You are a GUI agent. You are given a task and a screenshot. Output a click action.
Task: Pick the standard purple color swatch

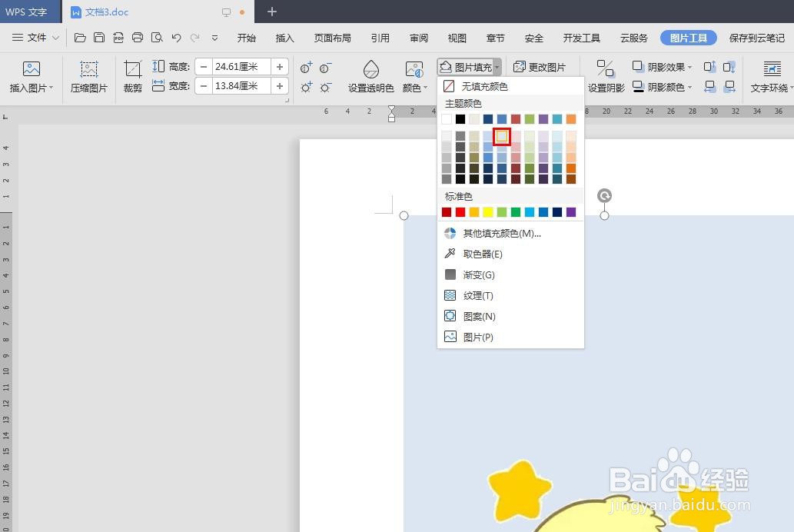pos(570,211)
